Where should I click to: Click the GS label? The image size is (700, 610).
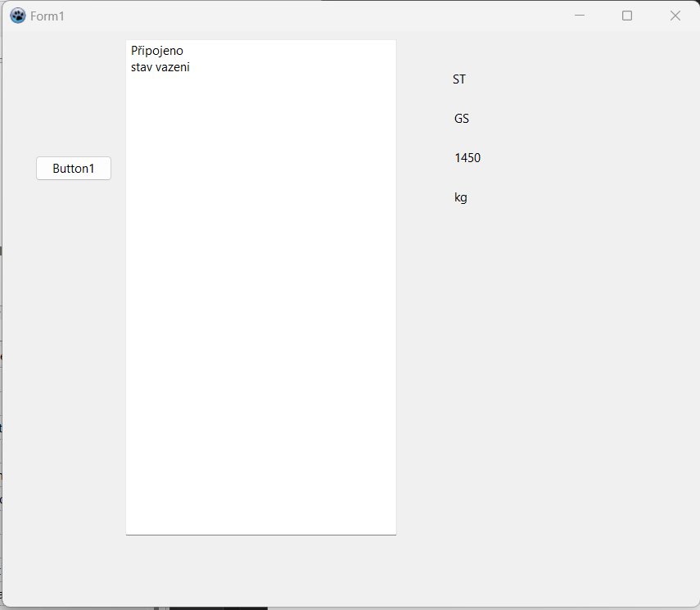(461, 119)
